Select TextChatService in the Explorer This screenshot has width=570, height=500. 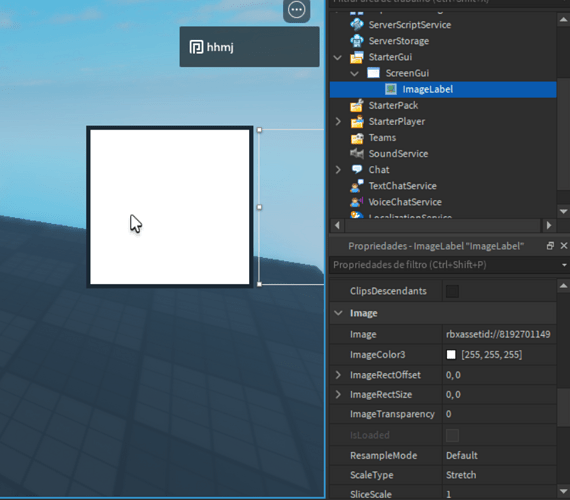pyautogui.click(x=402, y=186)
